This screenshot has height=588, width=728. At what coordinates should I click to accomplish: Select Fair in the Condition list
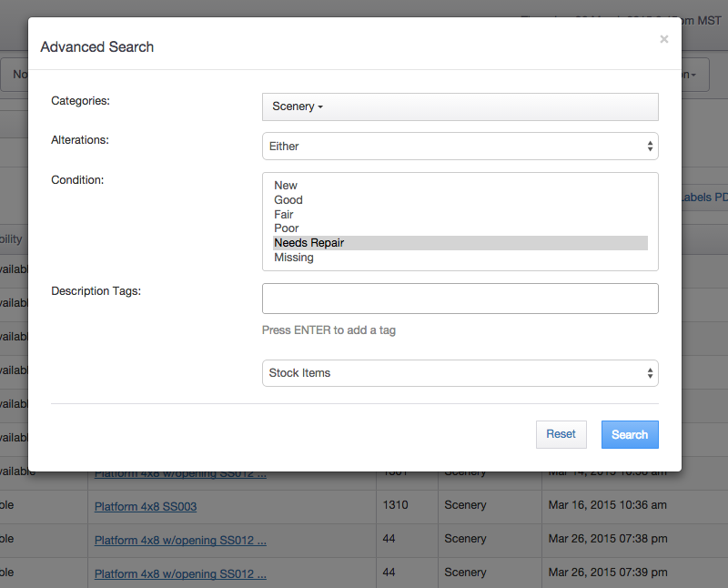[x=460, y=214]
